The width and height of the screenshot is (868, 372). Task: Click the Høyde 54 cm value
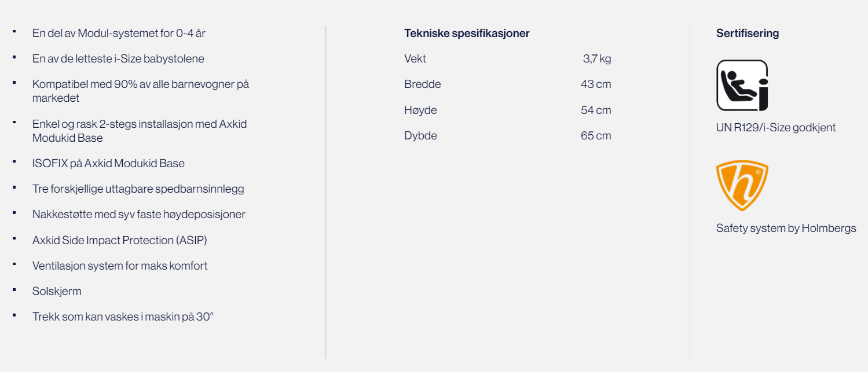(x=596, y=110)
